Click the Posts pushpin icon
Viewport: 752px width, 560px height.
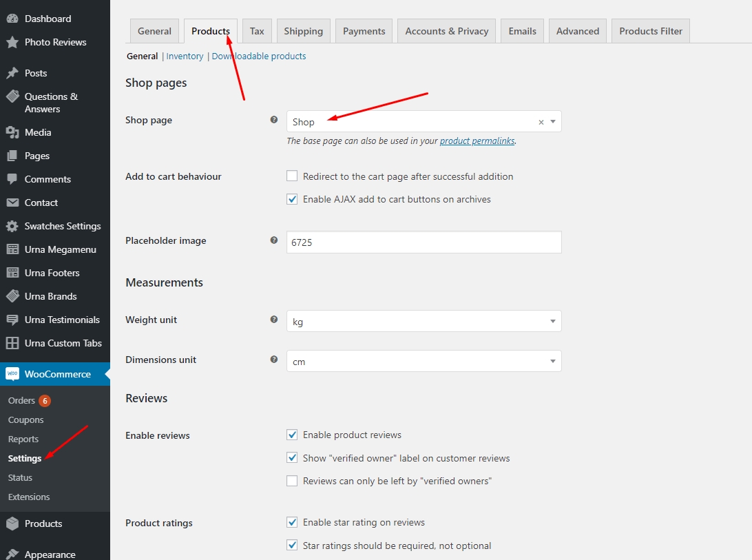(12, 73)
